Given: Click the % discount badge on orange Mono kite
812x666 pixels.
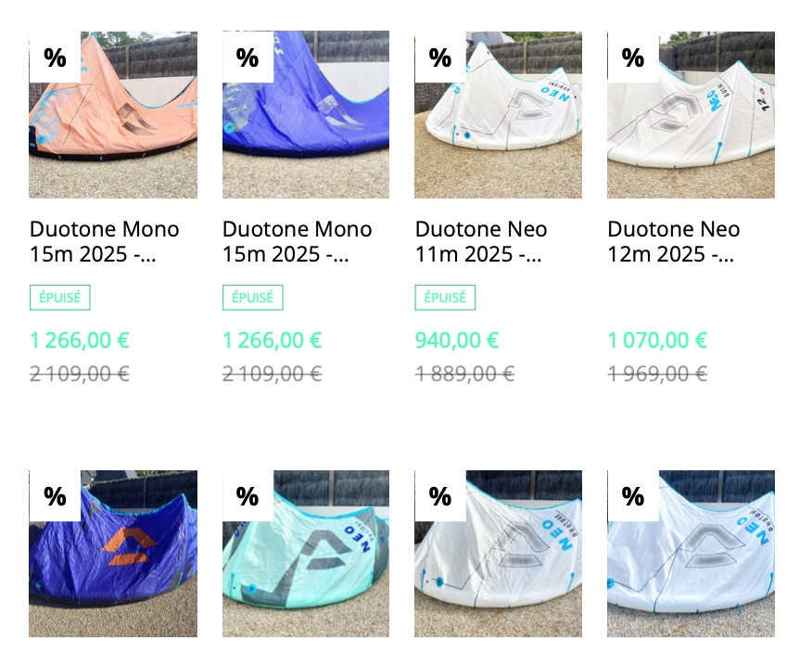Looking at the screenshot, I should 55,57.
